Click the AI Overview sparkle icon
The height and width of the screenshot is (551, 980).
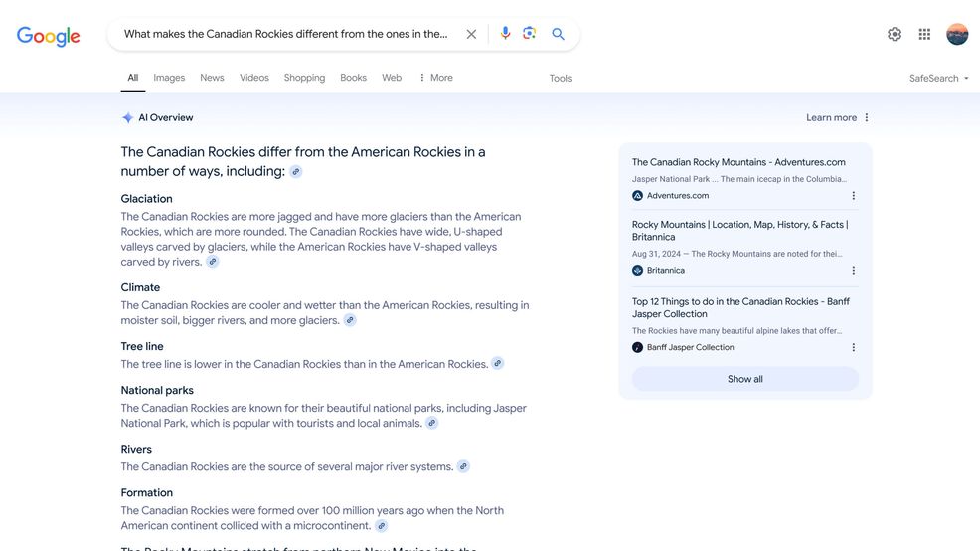127,117
